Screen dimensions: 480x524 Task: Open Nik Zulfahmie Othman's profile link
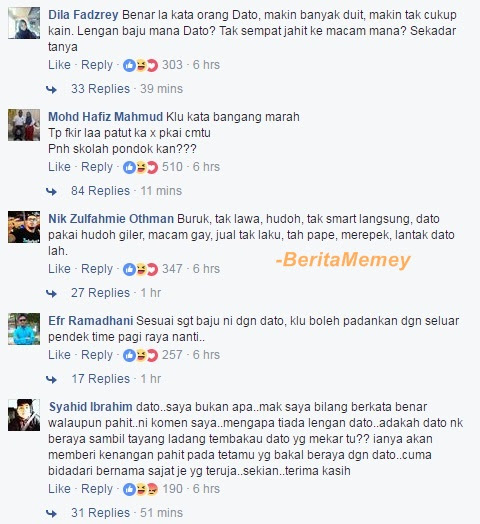pos(111,219)
